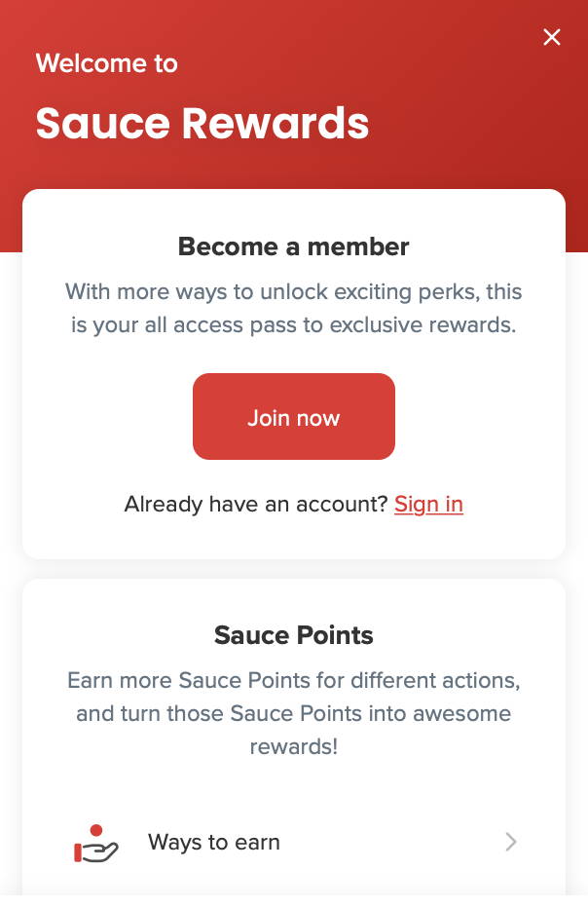Open the Ways to earn row label
The width and height of the screenshot is (588, 908).
tap(213, 842)
